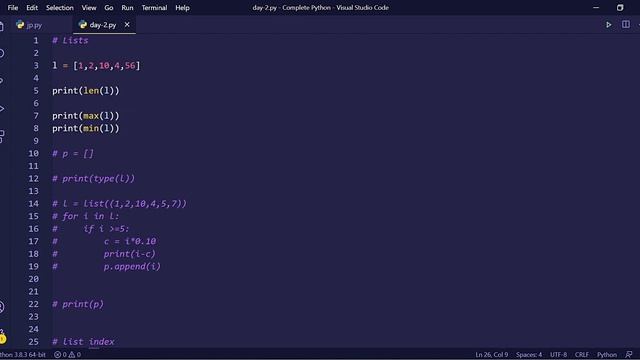Viewport: 640px width, 360px height.
Task: Change indentation via Spaces: 4
Action: pyautogui.click(x=529, y=355)
